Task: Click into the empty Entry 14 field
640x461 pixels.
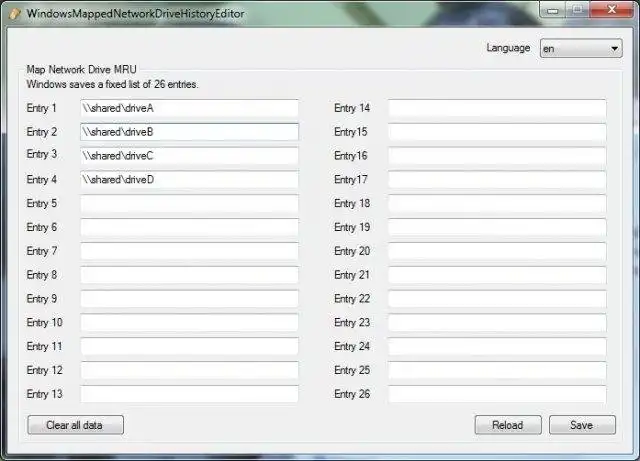Action: 497,108
